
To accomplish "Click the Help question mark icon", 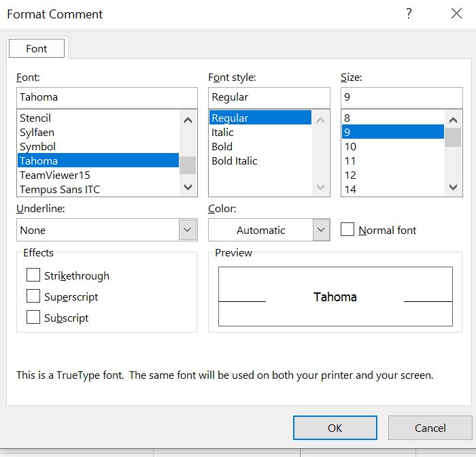I will point(409,14).
